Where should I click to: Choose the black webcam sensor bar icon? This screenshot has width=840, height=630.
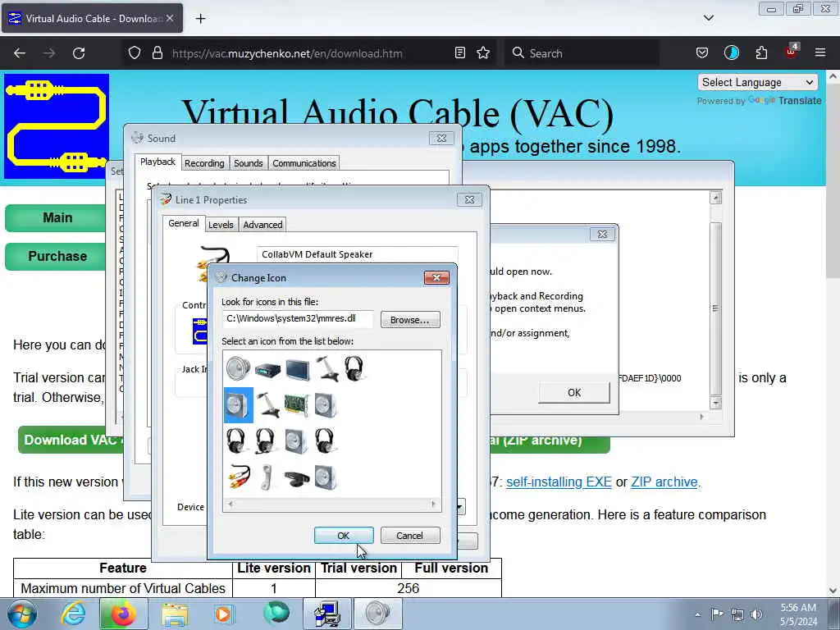[x=296, y=478]
